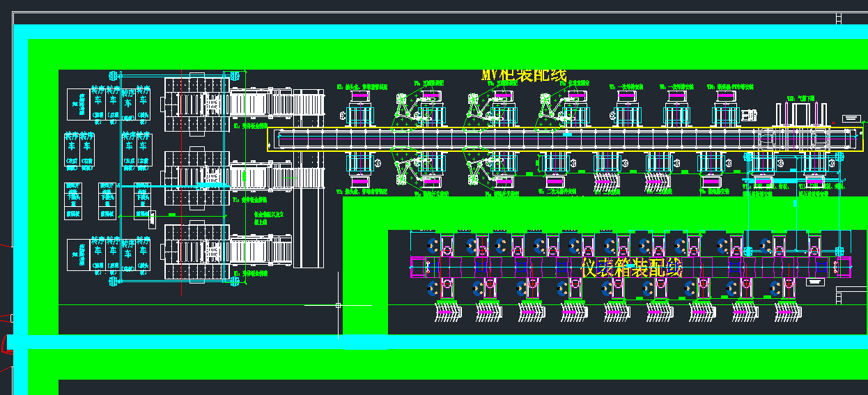Viewport: 868px width, 395px height.
Task: Click the yellow "MV柜装配线" title text
Action: tap(524, 75)
